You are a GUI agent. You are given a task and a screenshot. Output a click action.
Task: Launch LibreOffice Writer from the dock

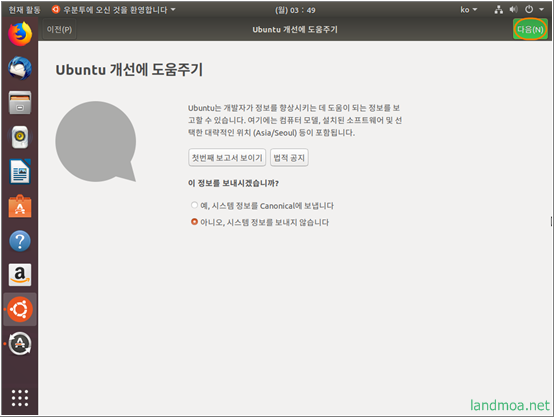(20, 172)
